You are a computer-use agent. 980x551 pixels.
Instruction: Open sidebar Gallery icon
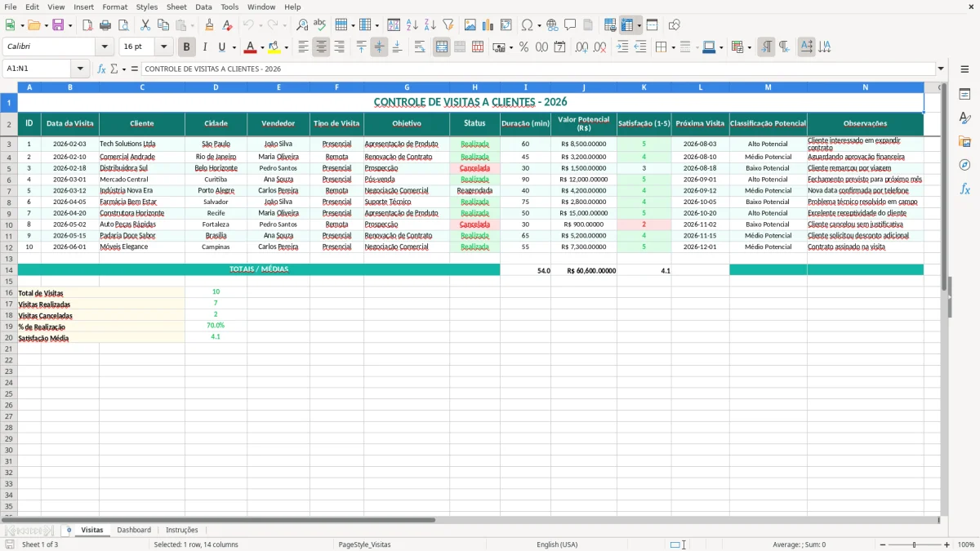964,141
